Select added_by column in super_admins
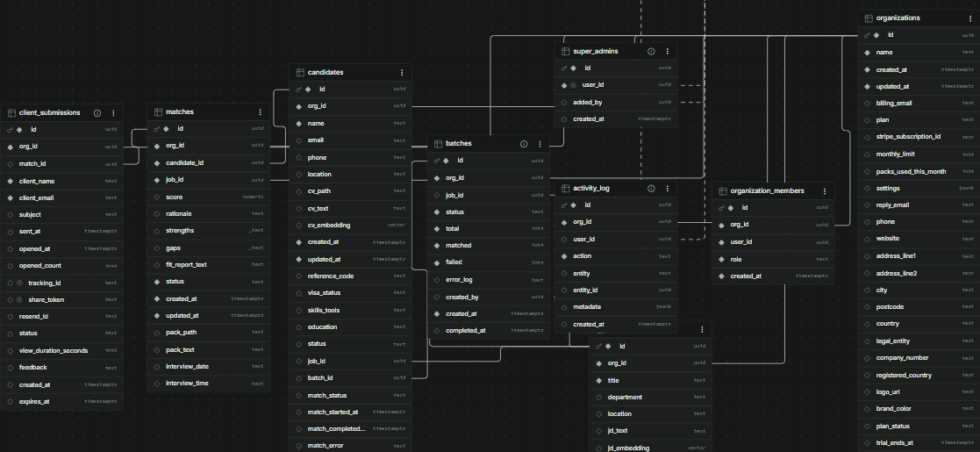This screenshot has width=980, height=452. tap(616, 102)
